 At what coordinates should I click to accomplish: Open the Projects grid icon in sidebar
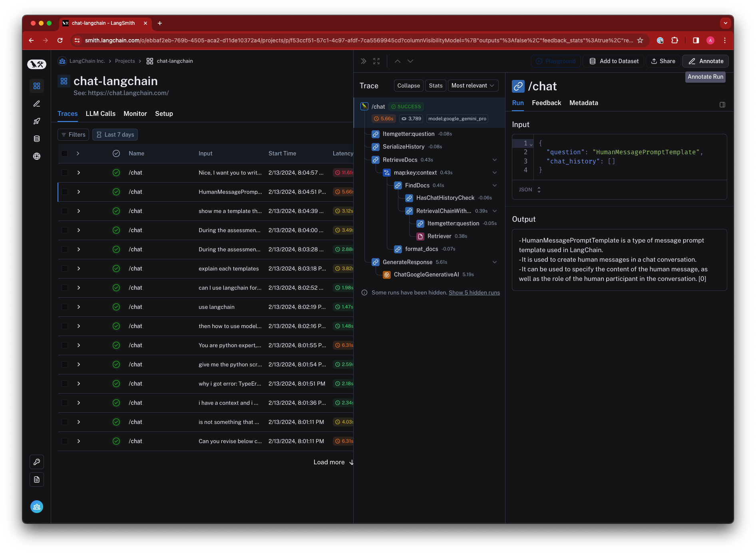pyautogui.click(x=37, y=86)
